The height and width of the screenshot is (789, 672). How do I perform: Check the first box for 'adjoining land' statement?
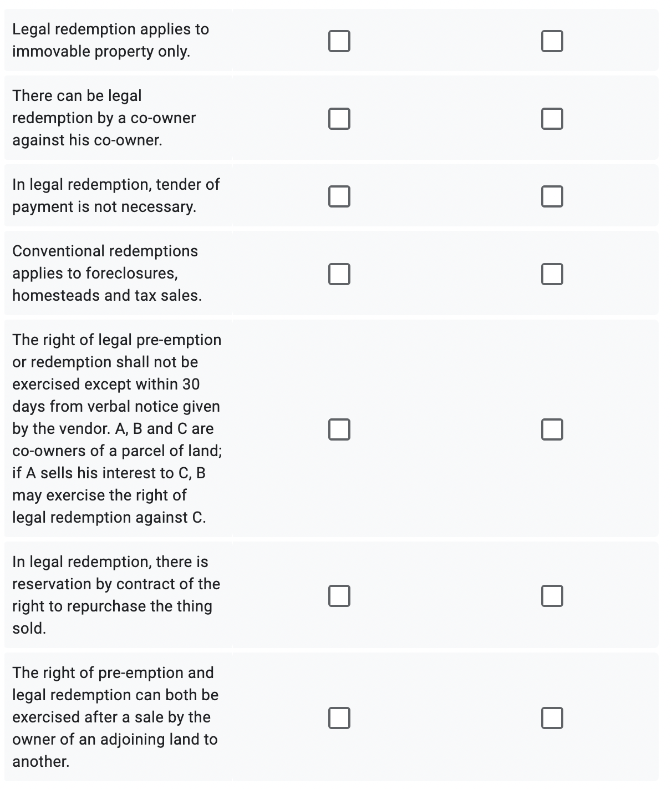[339, 717]
